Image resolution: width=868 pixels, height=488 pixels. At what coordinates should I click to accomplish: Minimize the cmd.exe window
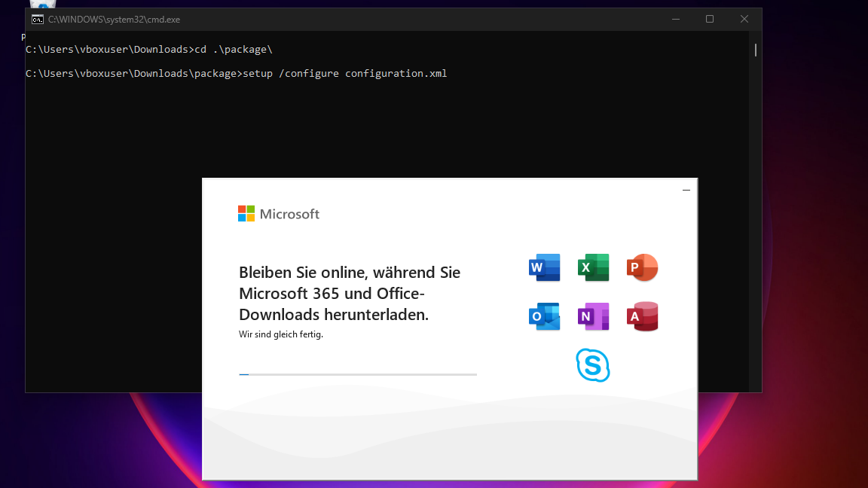674,20
